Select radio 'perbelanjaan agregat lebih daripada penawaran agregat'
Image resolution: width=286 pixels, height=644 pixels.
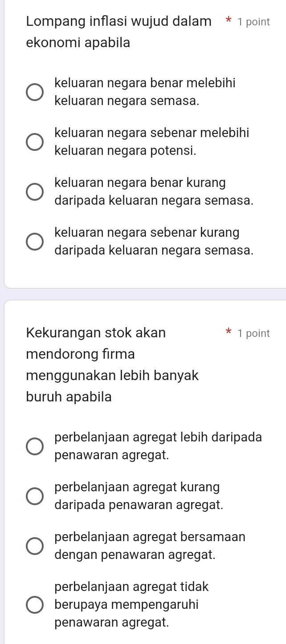(35, 446)
